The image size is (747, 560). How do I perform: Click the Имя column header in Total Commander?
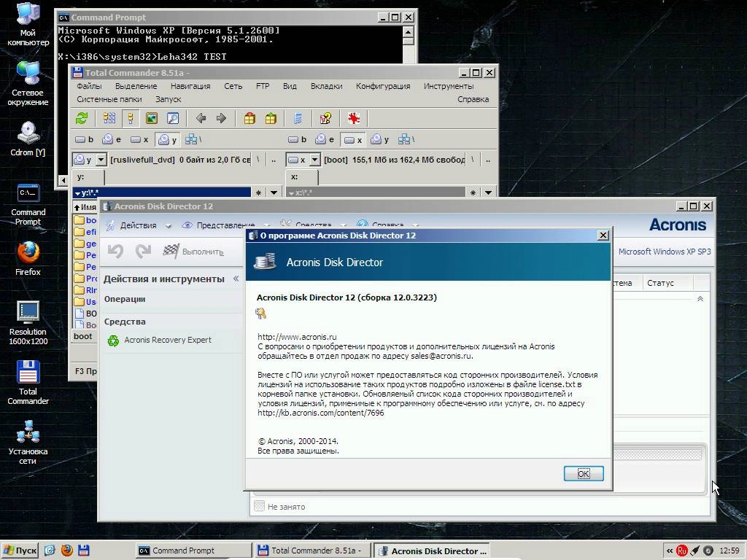point(85,207)
